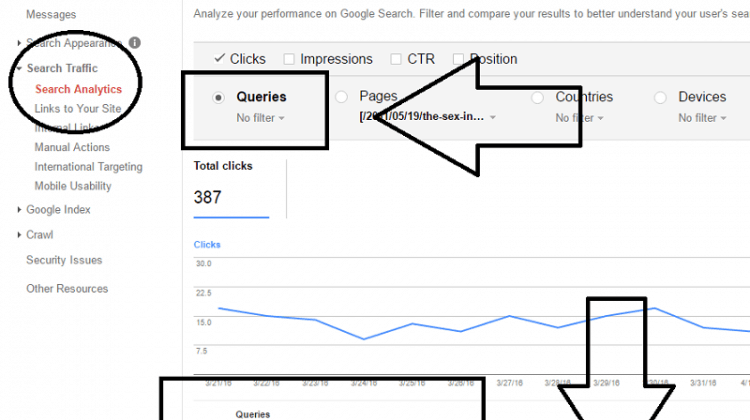750x420 pixels.
Task: Enable the CTR checkbox
Action: (x=396, y=59)
